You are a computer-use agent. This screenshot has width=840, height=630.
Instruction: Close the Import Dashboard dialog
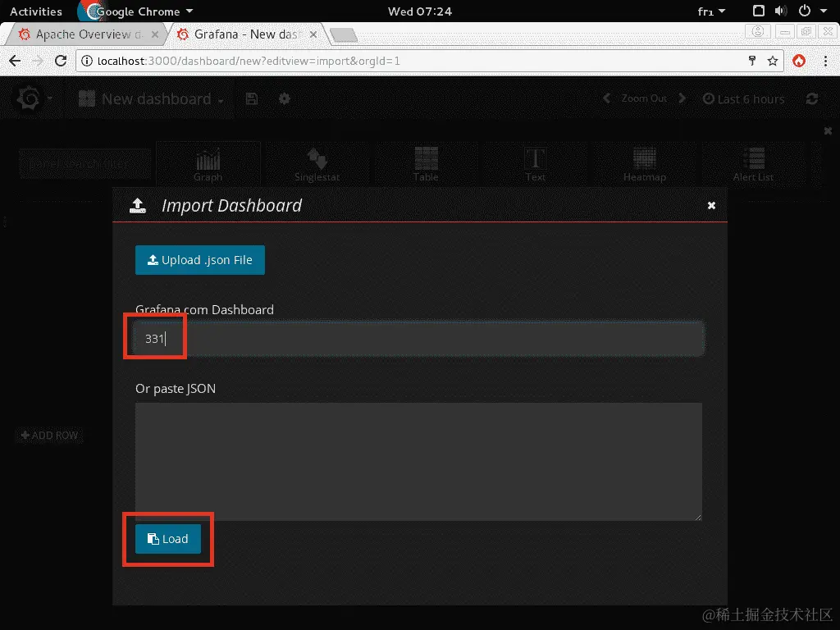coord(711,206)
